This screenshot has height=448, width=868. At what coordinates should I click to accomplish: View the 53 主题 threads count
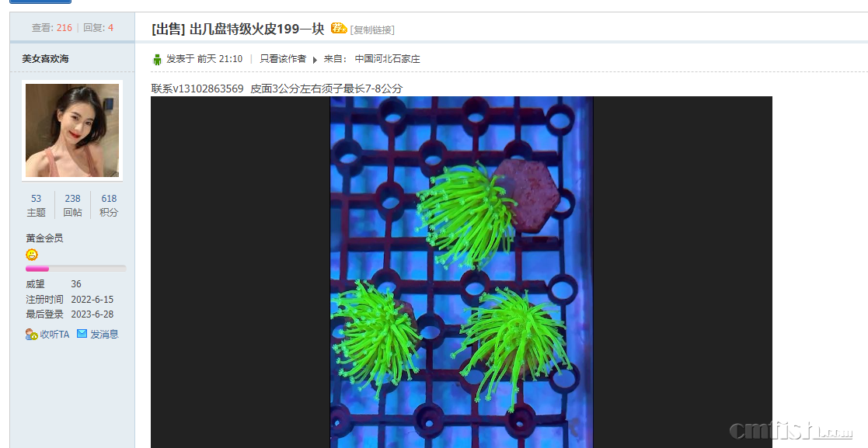point(36,205)
